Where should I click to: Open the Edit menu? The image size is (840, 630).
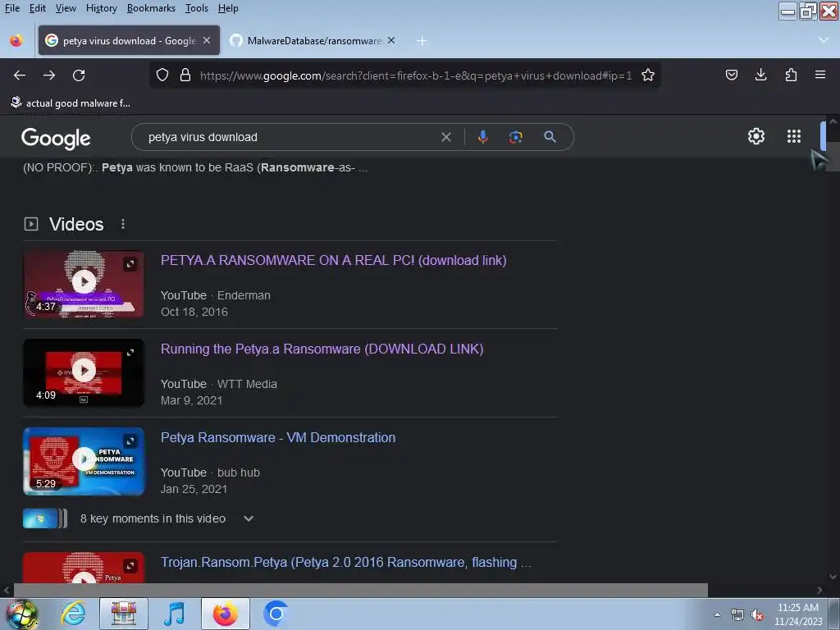point(37,8)
